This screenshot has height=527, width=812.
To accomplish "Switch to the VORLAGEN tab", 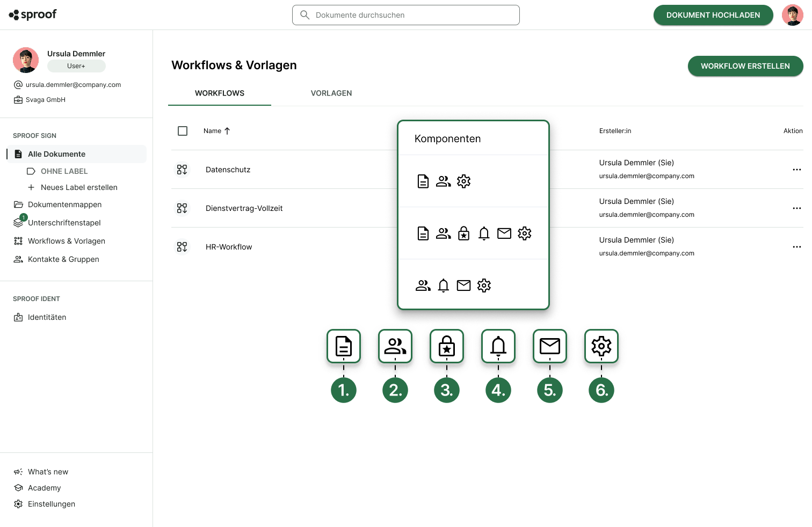I will (331, 93).
